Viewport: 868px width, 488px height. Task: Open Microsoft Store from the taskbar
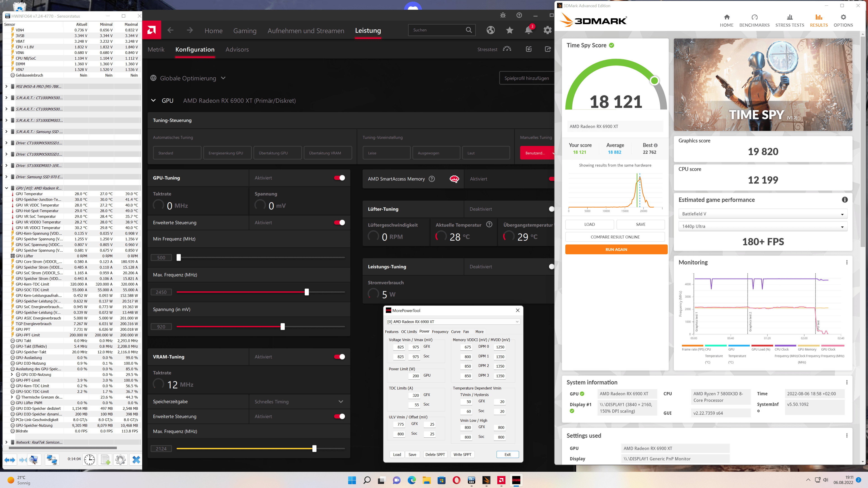(441, 480)
